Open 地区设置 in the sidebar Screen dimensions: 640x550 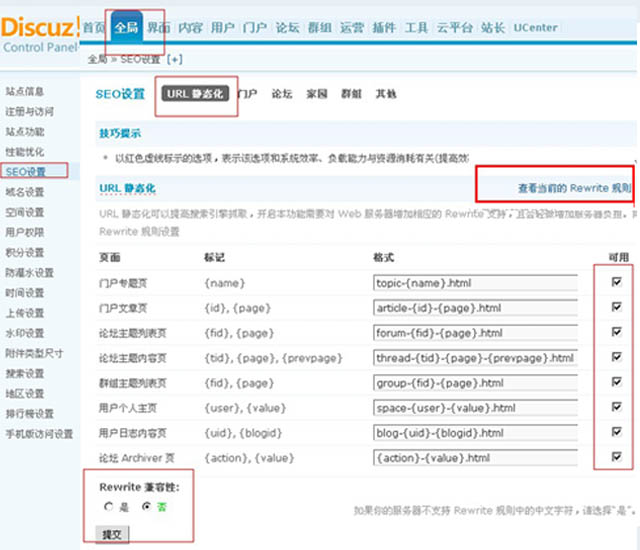tap(24, 394)
